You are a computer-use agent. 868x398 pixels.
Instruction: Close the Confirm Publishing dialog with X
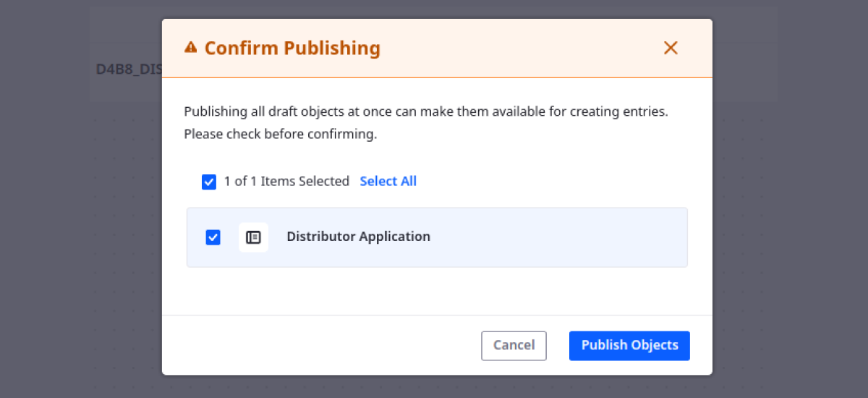coord(671,48)
